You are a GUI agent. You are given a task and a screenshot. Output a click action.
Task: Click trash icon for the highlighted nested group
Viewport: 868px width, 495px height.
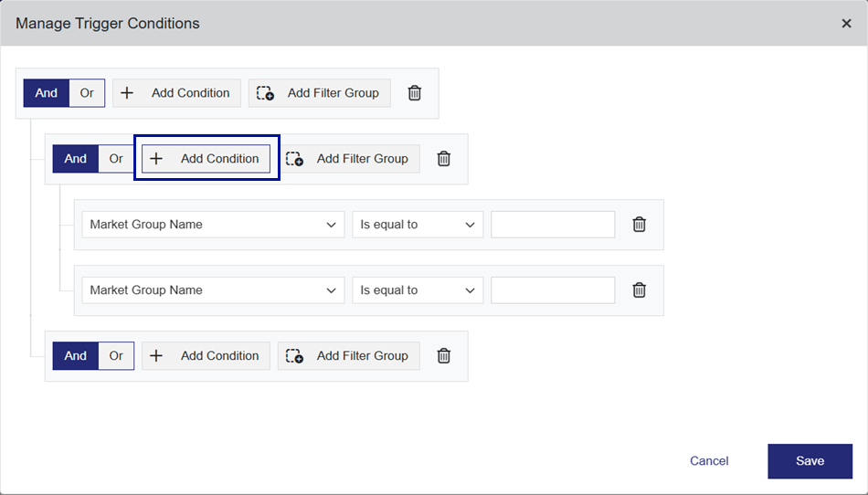(x=444, y=159)
